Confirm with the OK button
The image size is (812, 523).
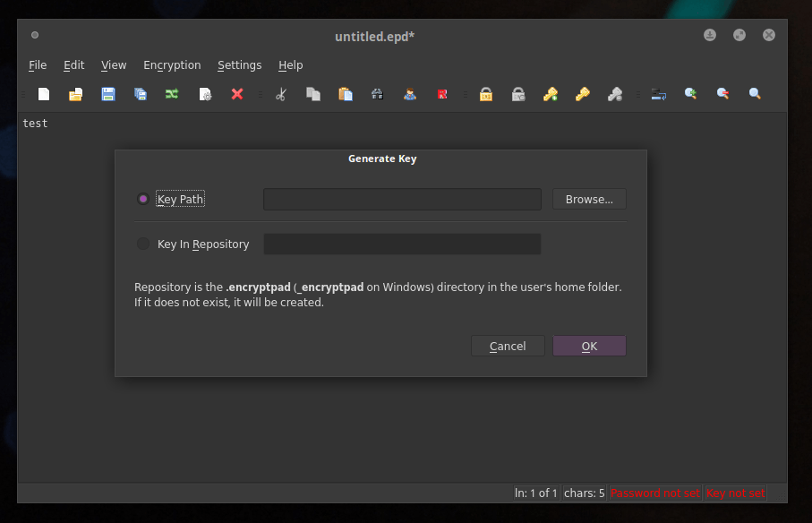[589, 346]
